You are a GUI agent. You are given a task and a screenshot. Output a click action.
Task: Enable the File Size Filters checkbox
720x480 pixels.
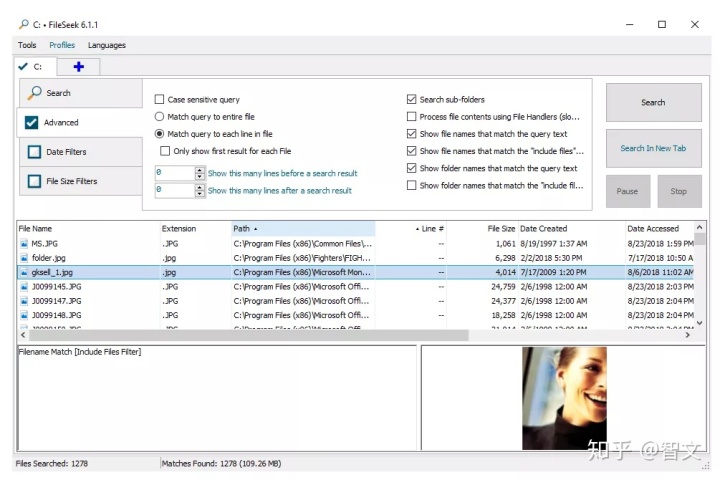point(34,181)
